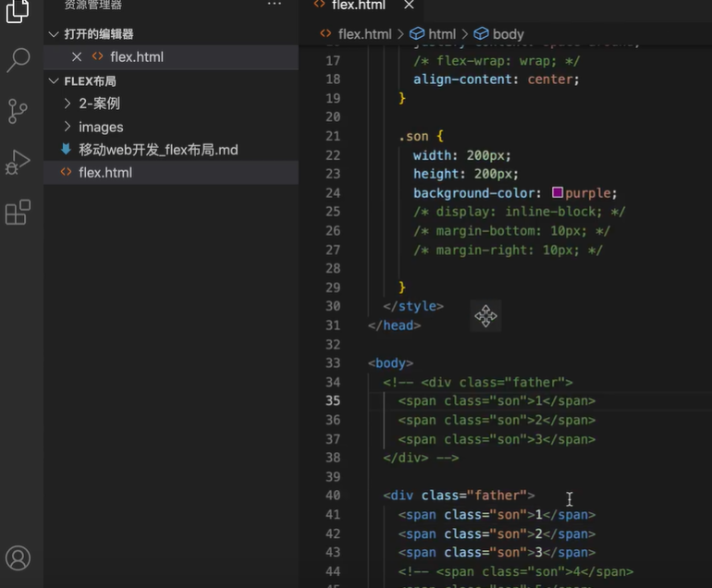Click the move cross overlay icon

pyautogui.click(x=485, y=316)
